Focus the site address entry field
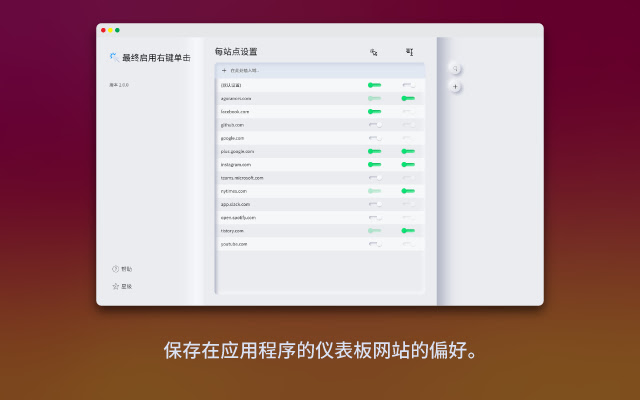Viewport: 640px width, 400px height. coord(320,71)
